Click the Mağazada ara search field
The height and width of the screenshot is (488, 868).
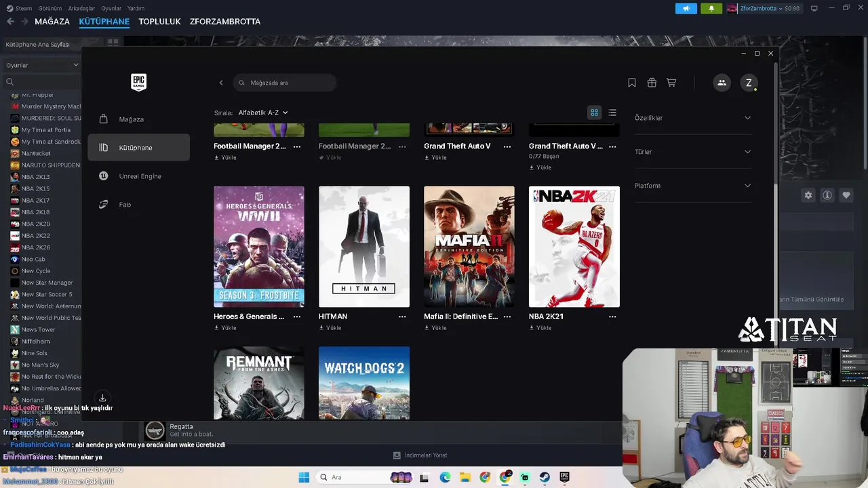[x=285, y=83]
